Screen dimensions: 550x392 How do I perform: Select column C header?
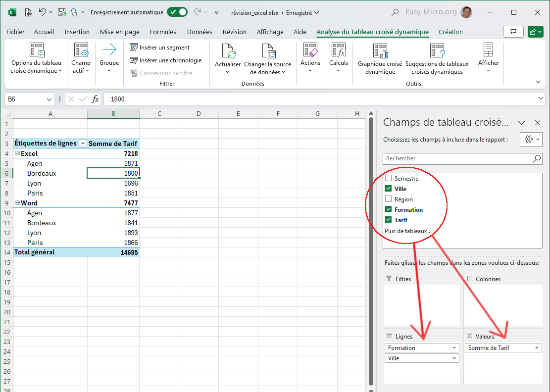point(159,114)
